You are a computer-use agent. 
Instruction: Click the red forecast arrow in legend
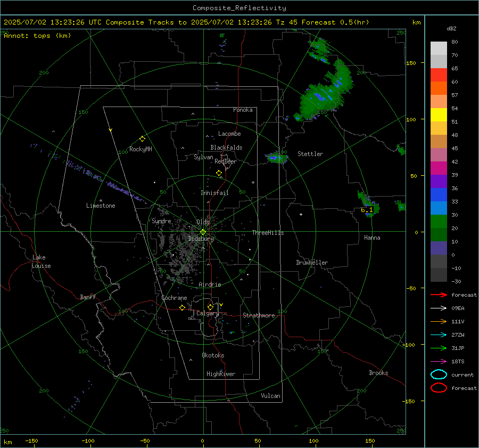pyautogui.click(x=439, y=295)
